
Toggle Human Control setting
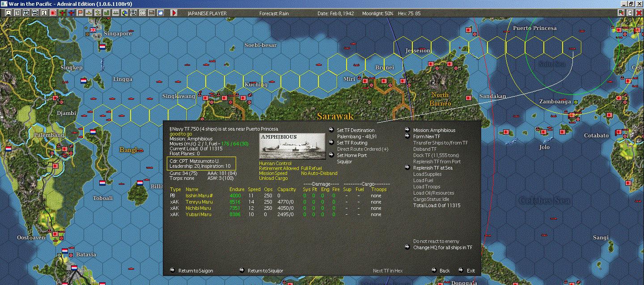tap(275, 163)
